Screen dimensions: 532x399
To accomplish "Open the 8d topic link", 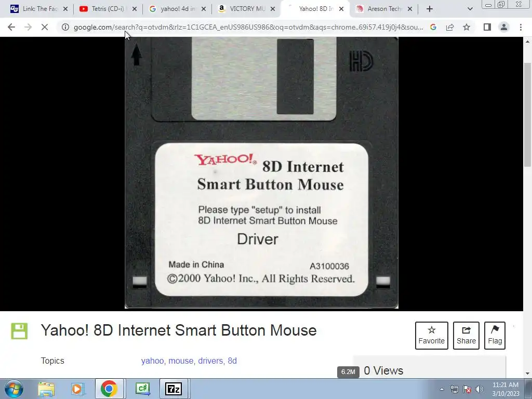I will click(x=232, y=361).
